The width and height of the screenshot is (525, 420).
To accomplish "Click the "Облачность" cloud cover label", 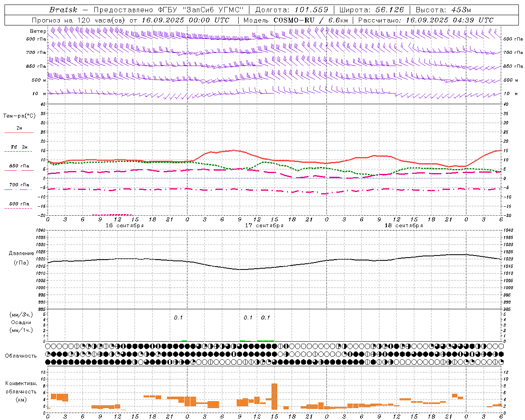I will (21, 356).
